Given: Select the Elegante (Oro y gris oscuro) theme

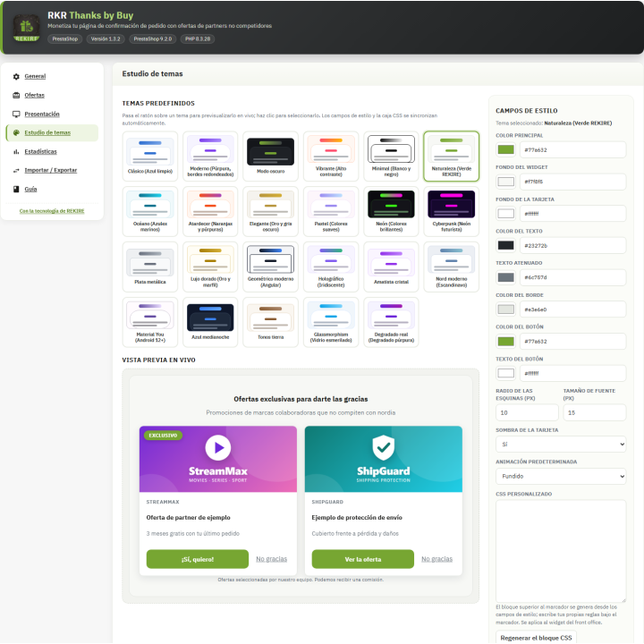Looking at the screenshot, I should (271, 211).
